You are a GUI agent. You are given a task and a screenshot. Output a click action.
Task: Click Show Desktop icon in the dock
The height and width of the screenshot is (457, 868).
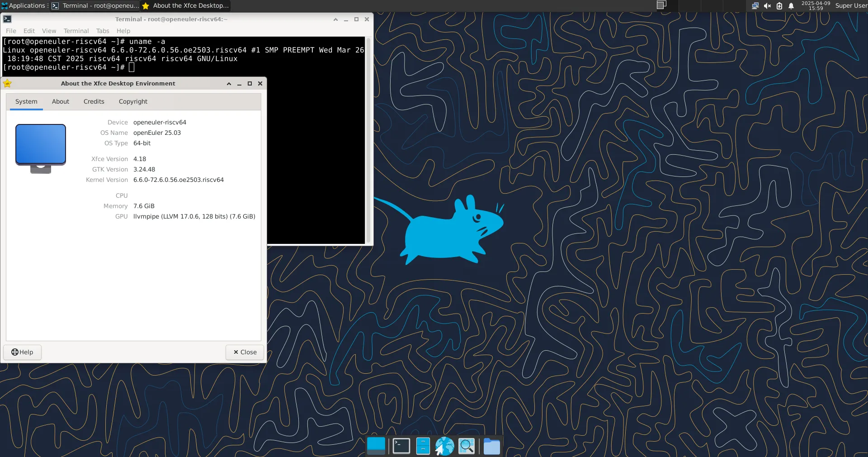376,446
